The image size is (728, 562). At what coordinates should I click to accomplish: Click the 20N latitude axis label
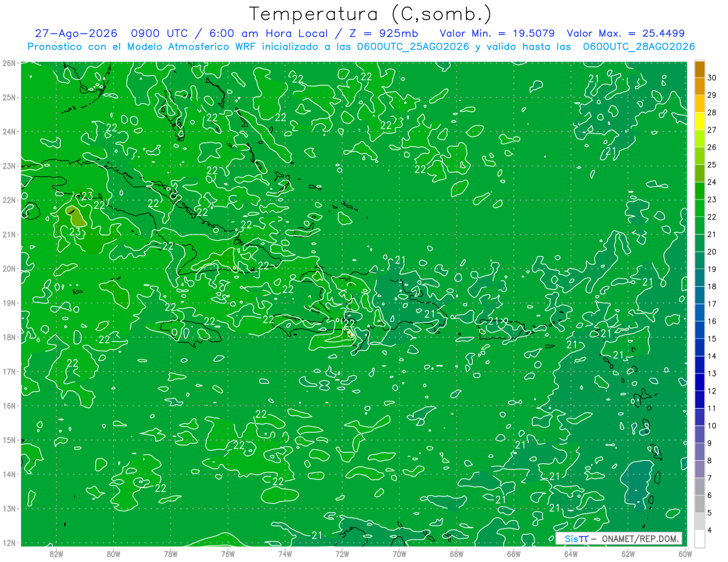[8, 269]
